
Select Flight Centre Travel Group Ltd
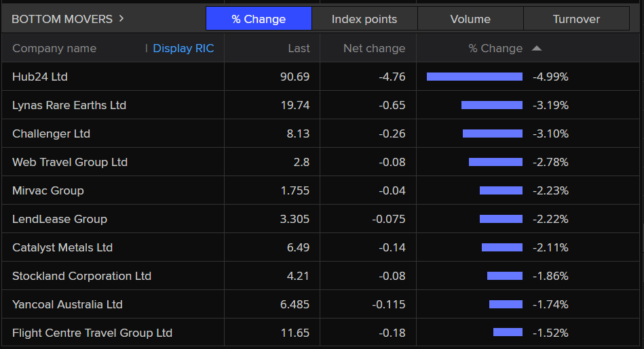point(92,333)
